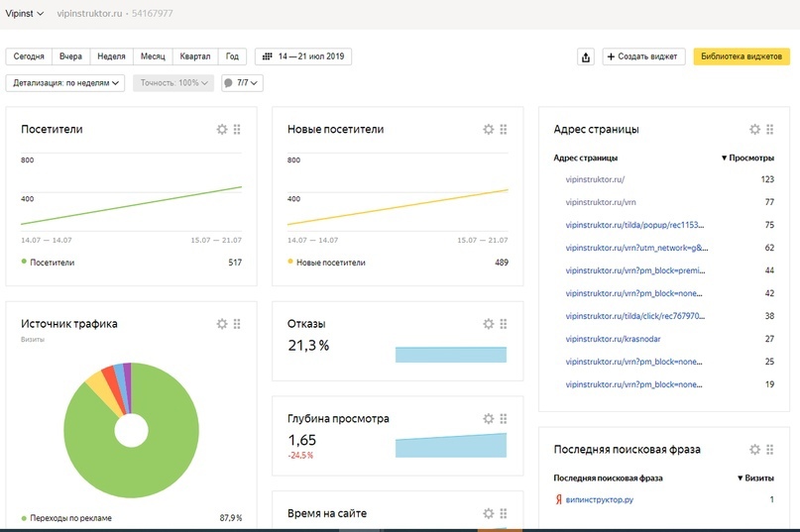Open link vipinstruktor.ru/vrn?pm_block=premi...
The height and width of the screenshot is (532, 800).
(x=635, y=270)
